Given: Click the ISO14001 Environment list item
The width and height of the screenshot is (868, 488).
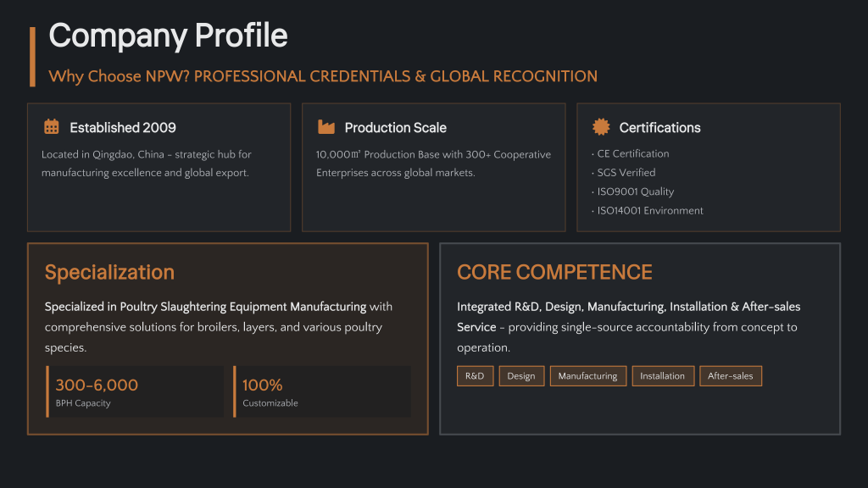Looking at the screenshot, I should tap(648, 211).
